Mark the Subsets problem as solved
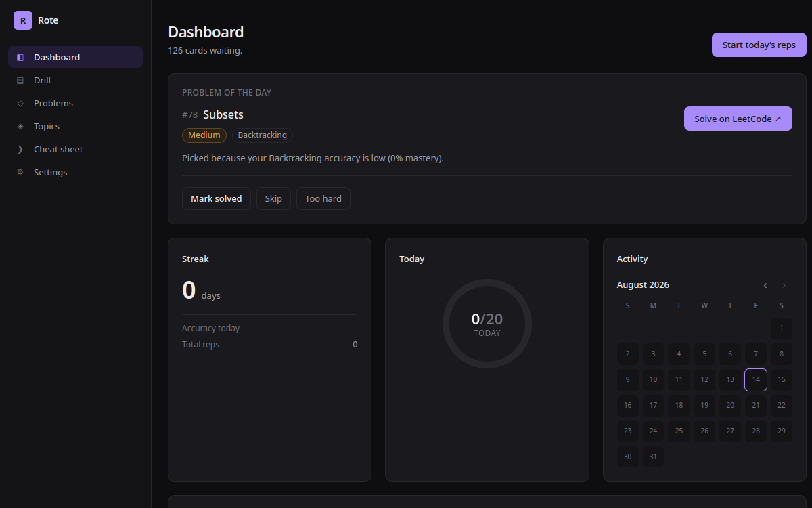Screen dimensions: 812x508 pyautogui.click(x=217, y=198)
